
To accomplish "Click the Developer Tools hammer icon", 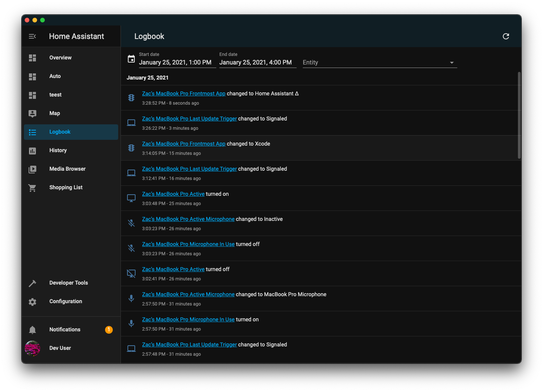I will click(32, 283).
